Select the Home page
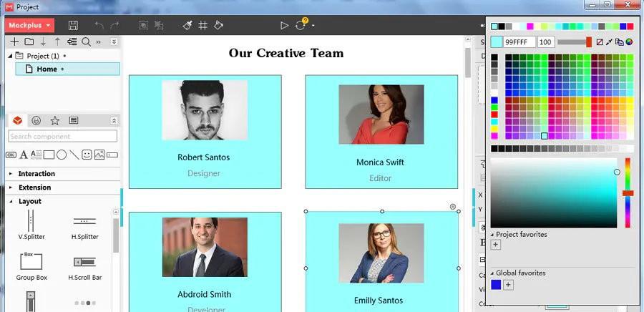 coord(68,69)
